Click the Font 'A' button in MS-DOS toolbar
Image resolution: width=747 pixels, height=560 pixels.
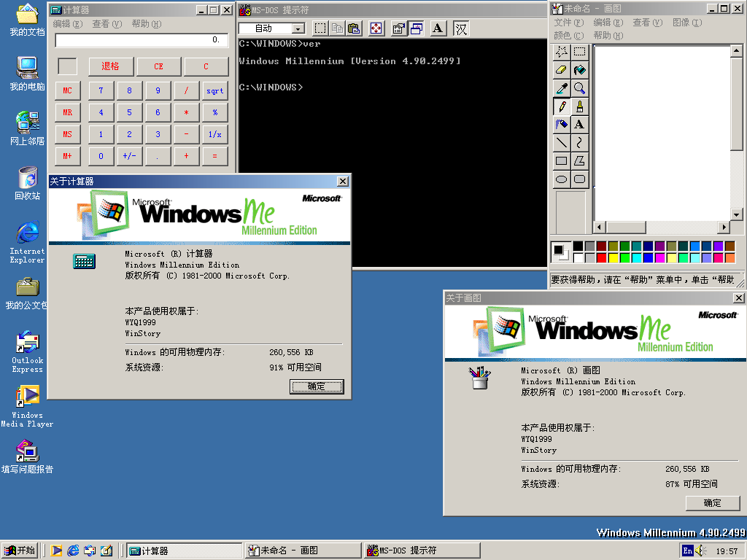[437, 28]
